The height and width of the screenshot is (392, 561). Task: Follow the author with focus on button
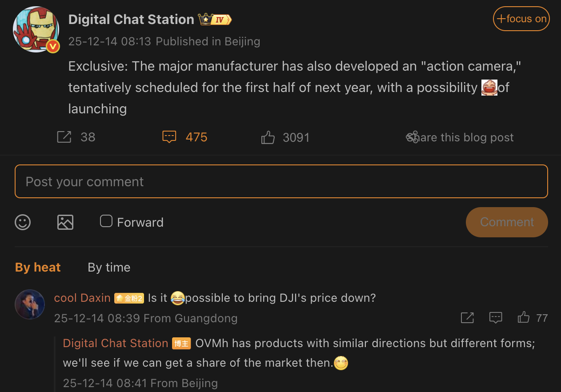(x=521, y=19)
